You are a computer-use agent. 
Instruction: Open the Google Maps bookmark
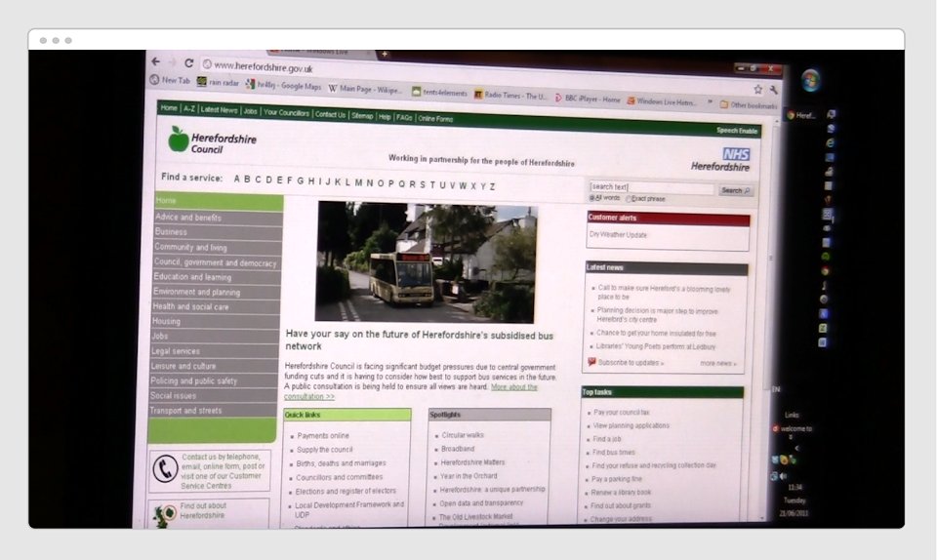pyautogui.click(x=283, y=86)
